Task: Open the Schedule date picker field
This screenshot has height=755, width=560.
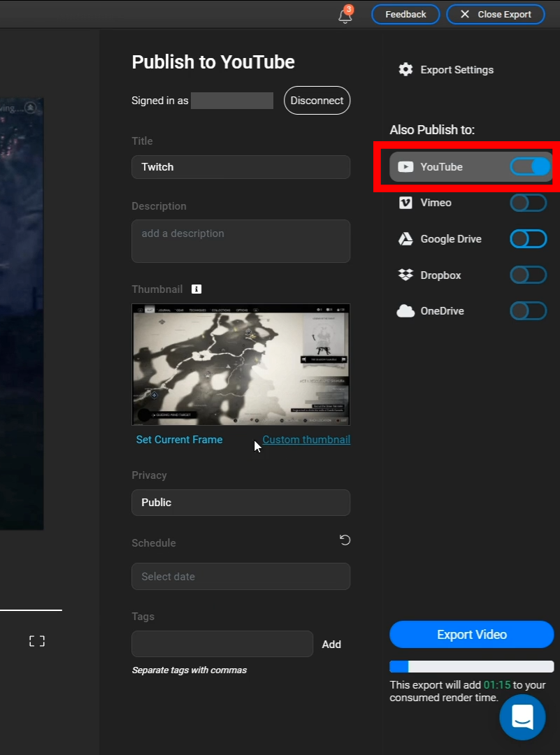Action: click(x=240, y=576)
